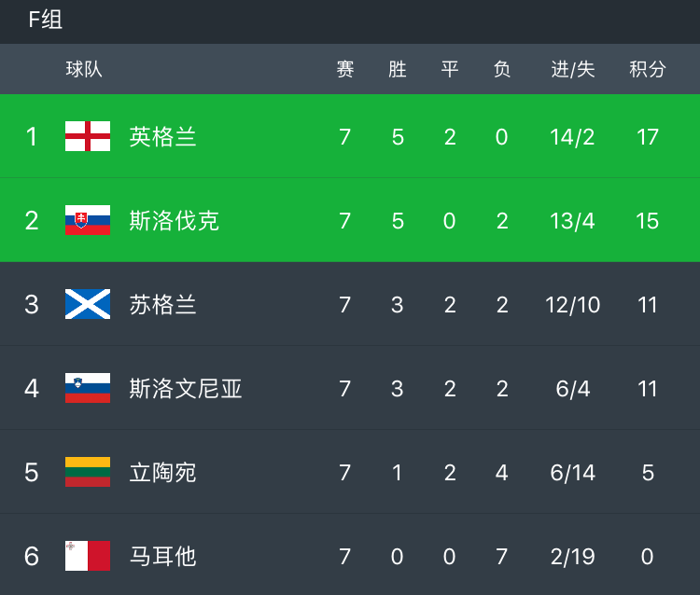Select the 苏格兰 team name

pos(163,305)
